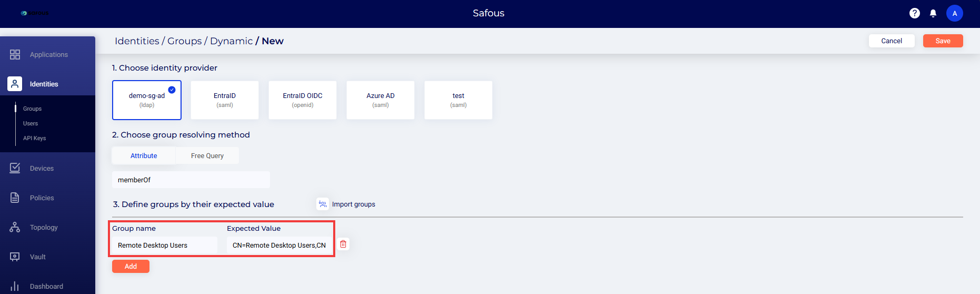Click the help question mark icon
980x294 pixels.
click(915, 13)
